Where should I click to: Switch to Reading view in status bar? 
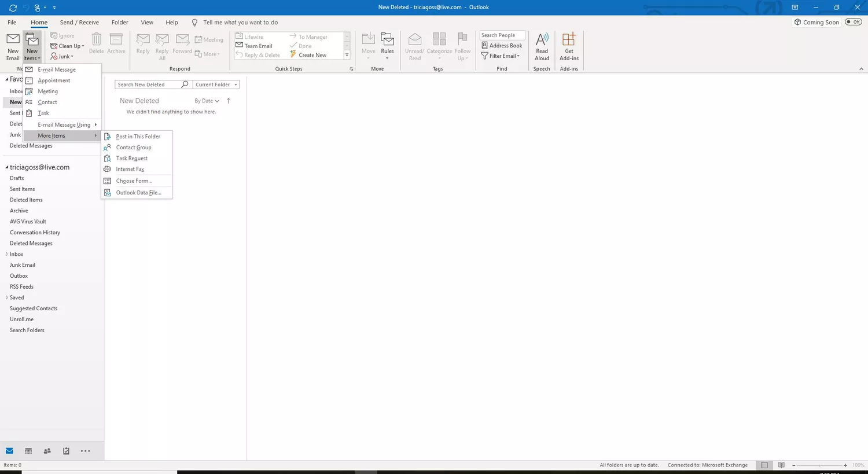(x=781, y=465)
